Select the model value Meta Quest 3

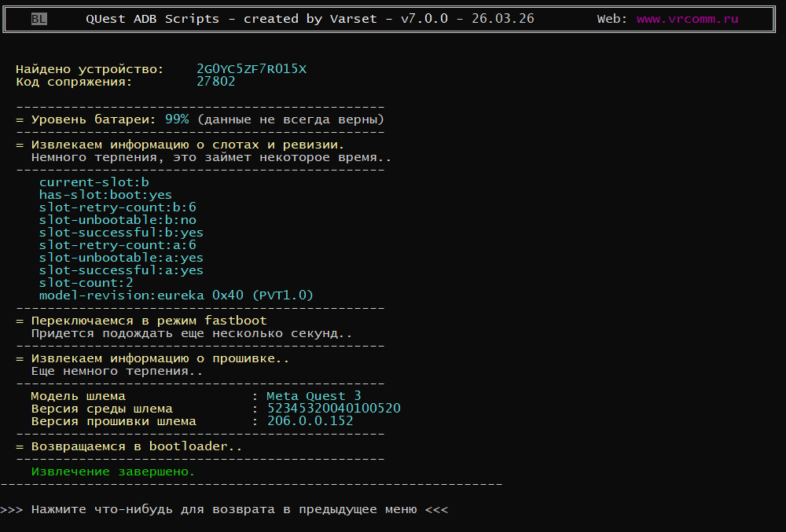point(314,396)
